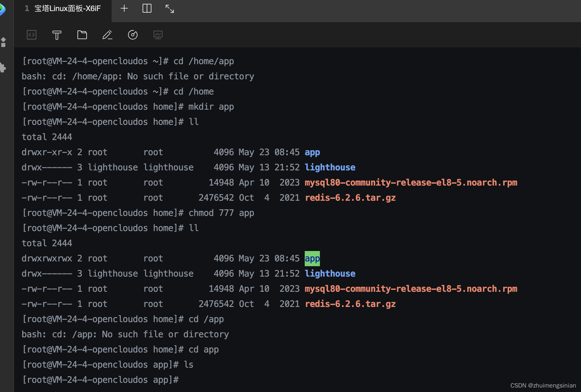Click the code snippet icon in the toolbar
The height and width of the screenshot is (392, 581).
32,35
